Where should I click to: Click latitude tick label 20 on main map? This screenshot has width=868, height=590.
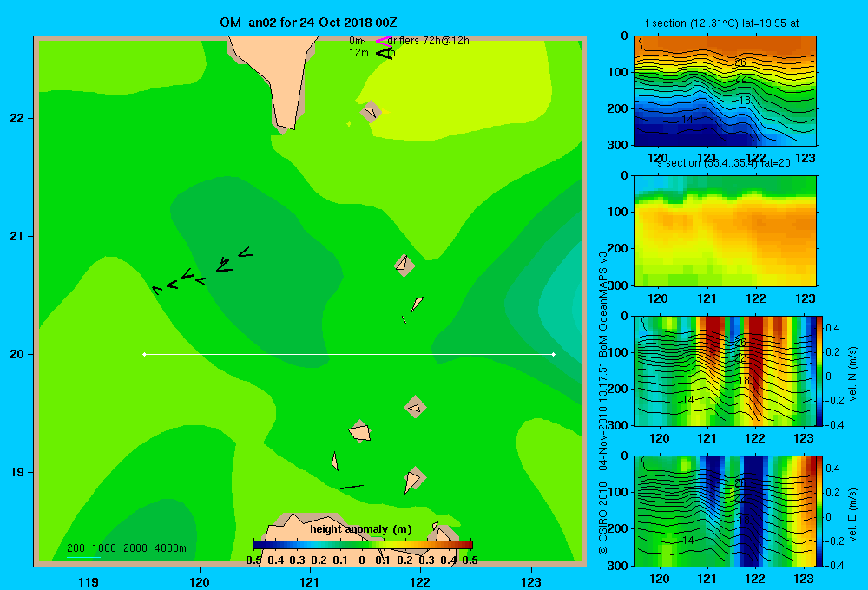click(x=17, y=354)
